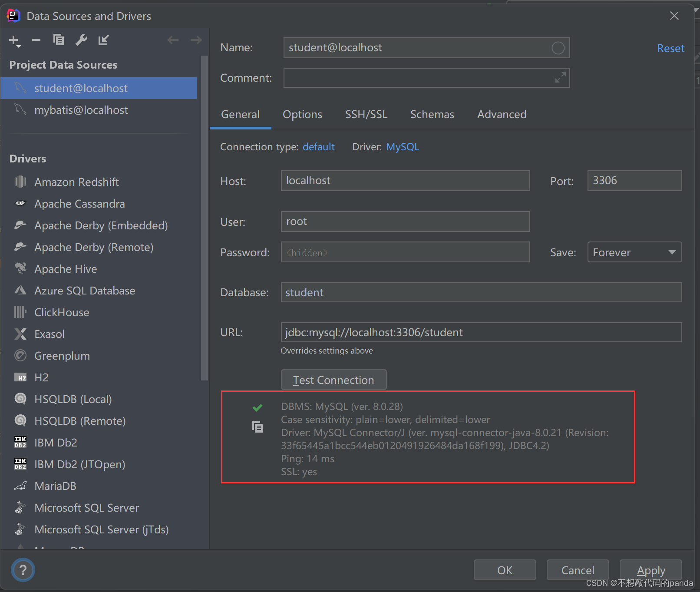Confirm with the OK button

click(x=505, y=570)
